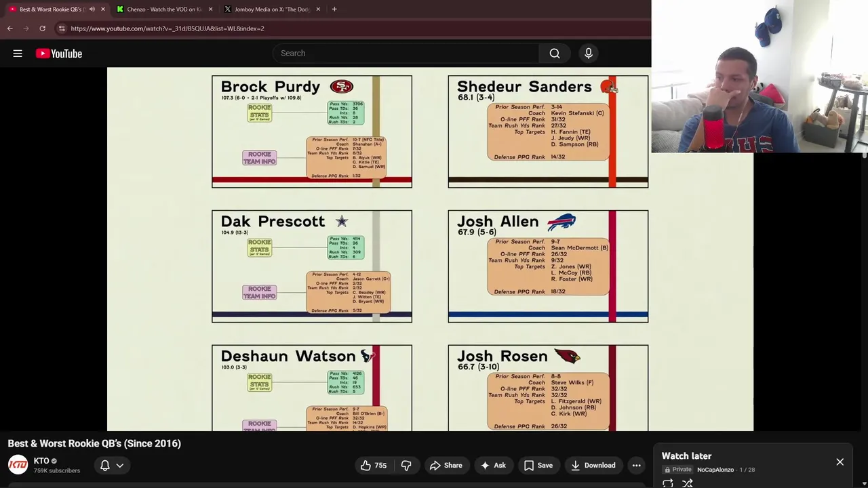Open more actions three-dot menu

point(636,466)
